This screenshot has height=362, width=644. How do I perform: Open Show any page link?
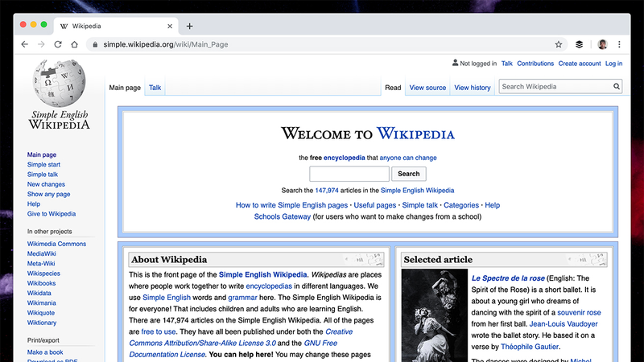[48, 194]
